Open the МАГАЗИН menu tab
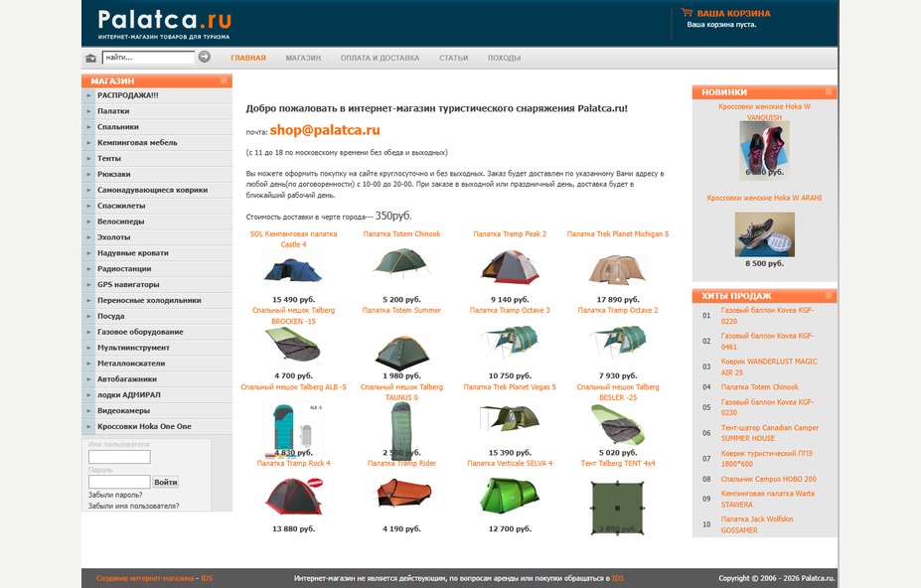Viewport: 921px width, 588px height. click(x=303, y=59)
